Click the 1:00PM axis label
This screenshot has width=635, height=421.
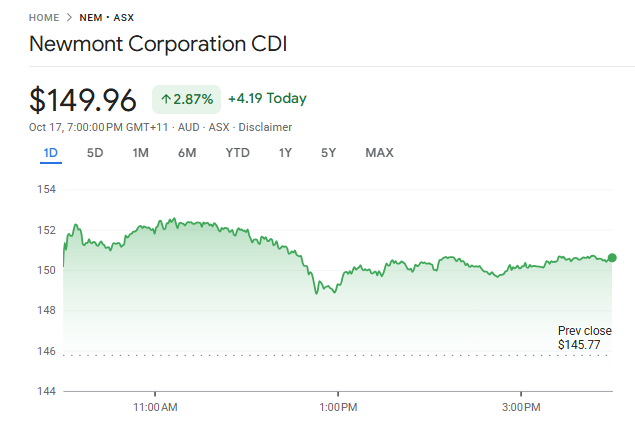click(x=338, y=407)
